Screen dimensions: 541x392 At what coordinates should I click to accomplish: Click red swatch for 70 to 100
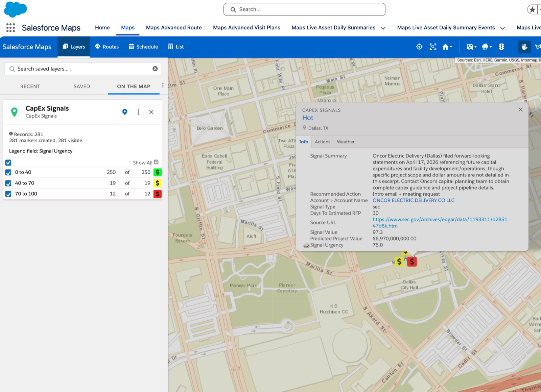point(158,194)
